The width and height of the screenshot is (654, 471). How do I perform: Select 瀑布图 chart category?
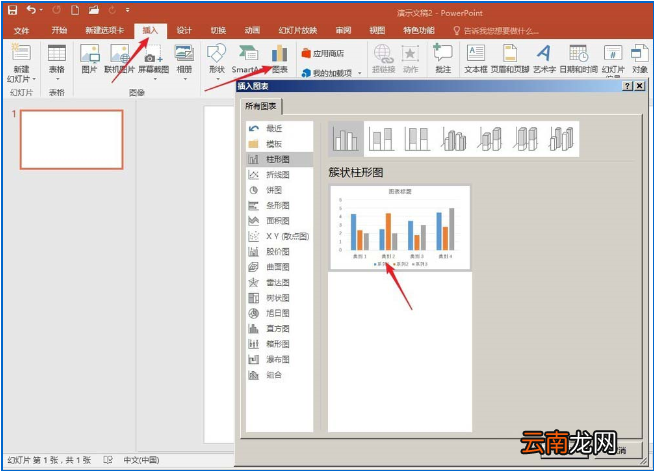click(x=279, y=360)
